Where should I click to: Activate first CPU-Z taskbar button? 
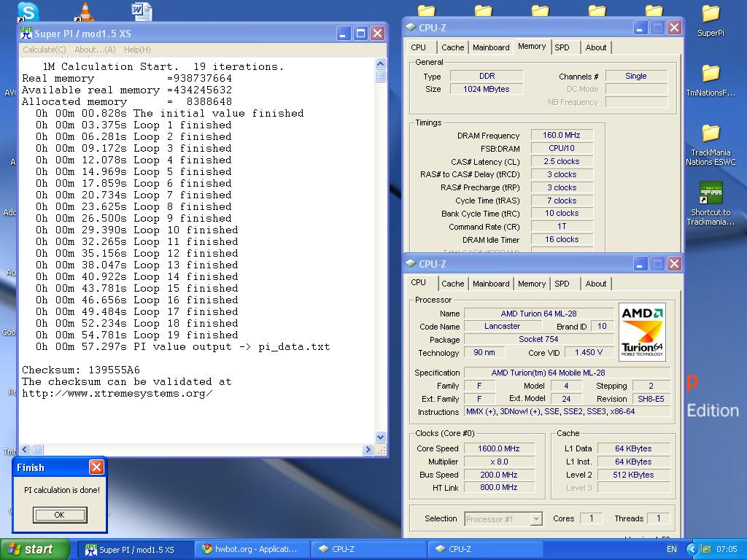[368, 549]
